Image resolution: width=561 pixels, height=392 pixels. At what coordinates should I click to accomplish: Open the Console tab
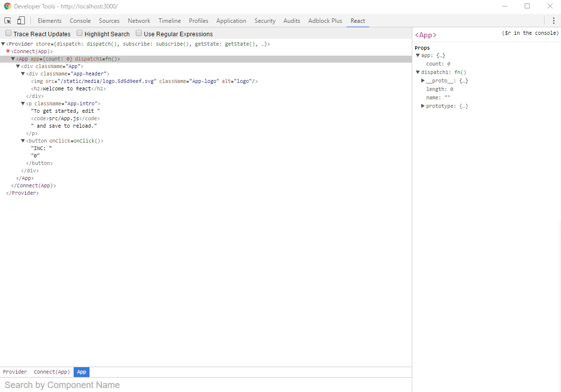point(80,21)
